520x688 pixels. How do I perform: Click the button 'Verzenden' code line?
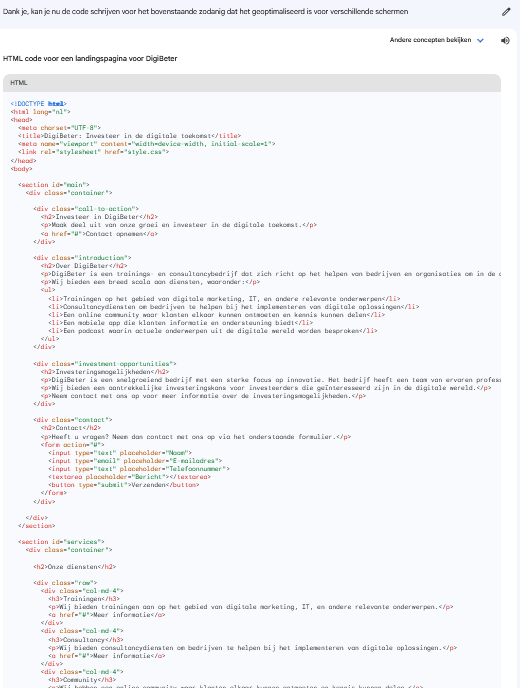point(124,485)
